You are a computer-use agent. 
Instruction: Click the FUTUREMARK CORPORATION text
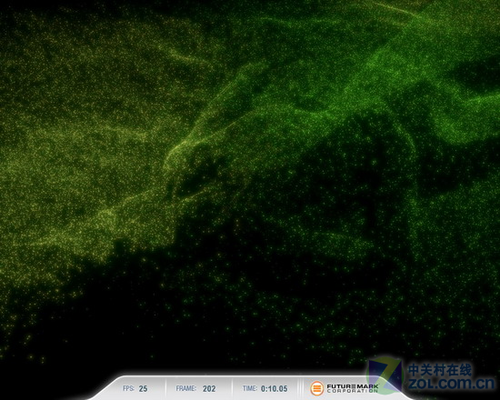pyautogui.click(x=352, y=388)
